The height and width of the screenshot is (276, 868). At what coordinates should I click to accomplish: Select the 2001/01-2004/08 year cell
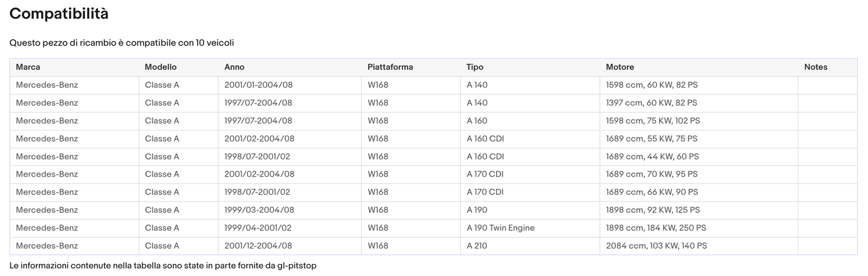point(258,85)
